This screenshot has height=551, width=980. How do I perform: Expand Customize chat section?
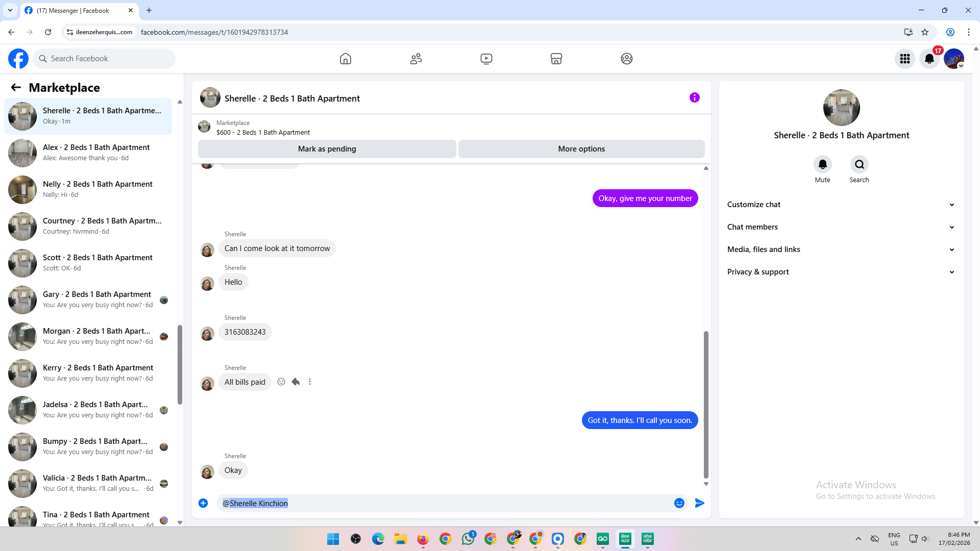tap(841, 205)
